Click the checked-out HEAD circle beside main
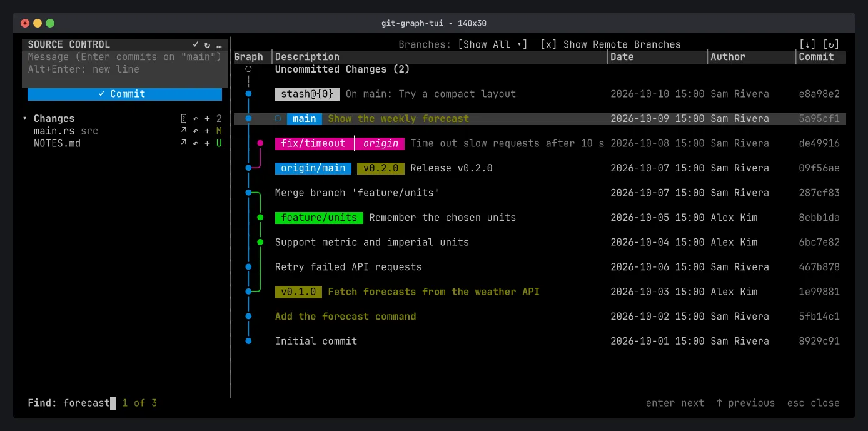The width and height of the screenshot is (868, 431). [278, 119]
